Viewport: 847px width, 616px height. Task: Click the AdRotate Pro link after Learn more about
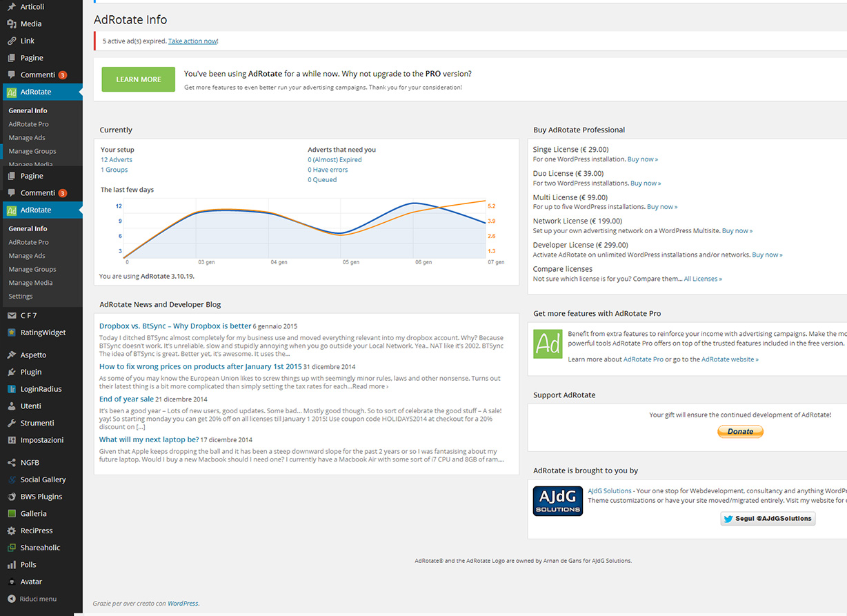644,359
